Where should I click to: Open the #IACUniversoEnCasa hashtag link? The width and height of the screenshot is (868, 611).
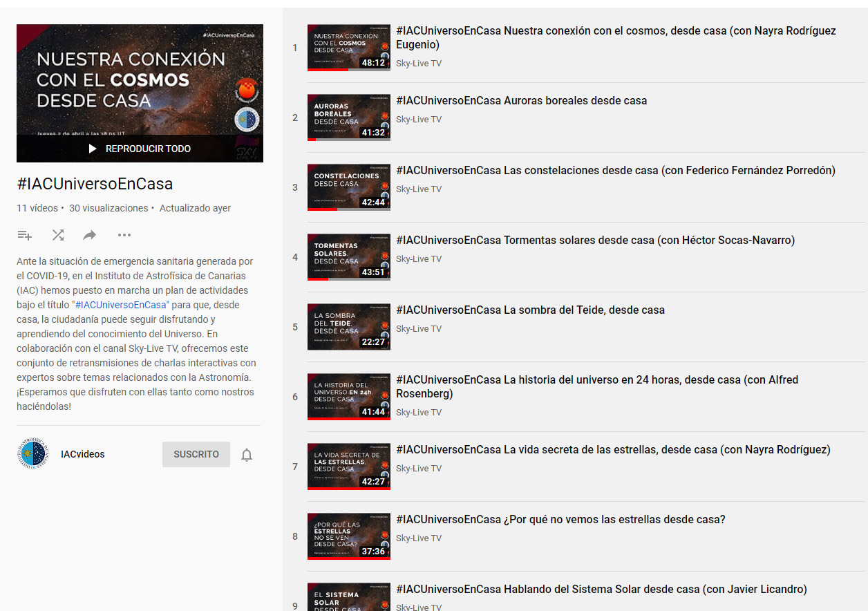(x=121, y=303)
